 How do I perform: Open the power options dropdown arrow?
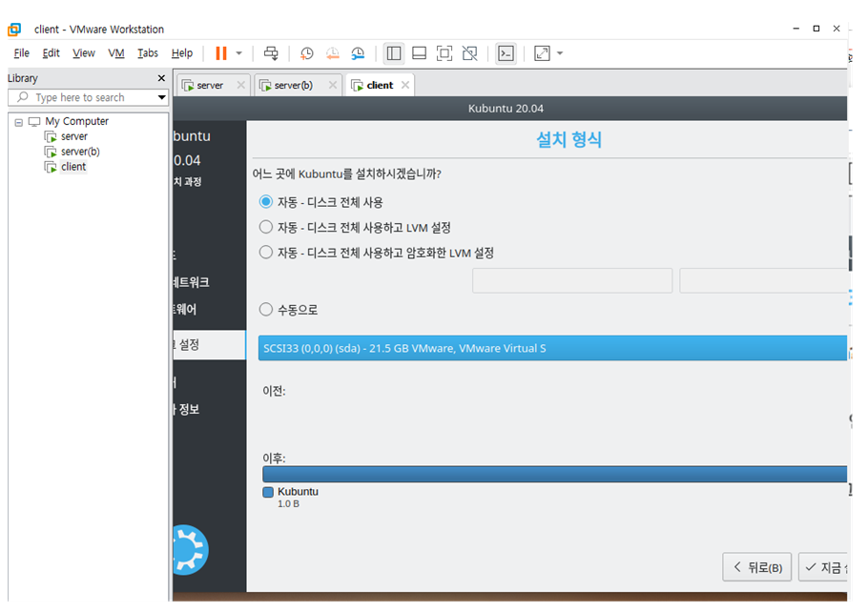click(239, 53)
